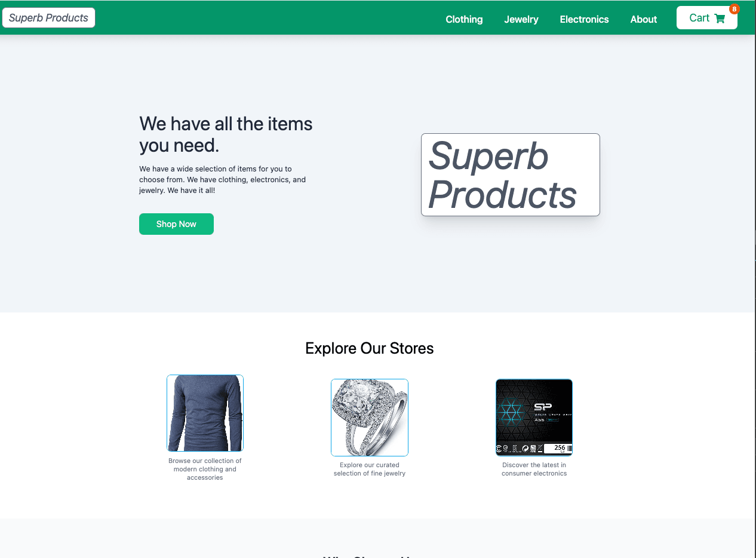Click the Shop Now button
This screenshot has height=558, width=756.
(176, 224)
